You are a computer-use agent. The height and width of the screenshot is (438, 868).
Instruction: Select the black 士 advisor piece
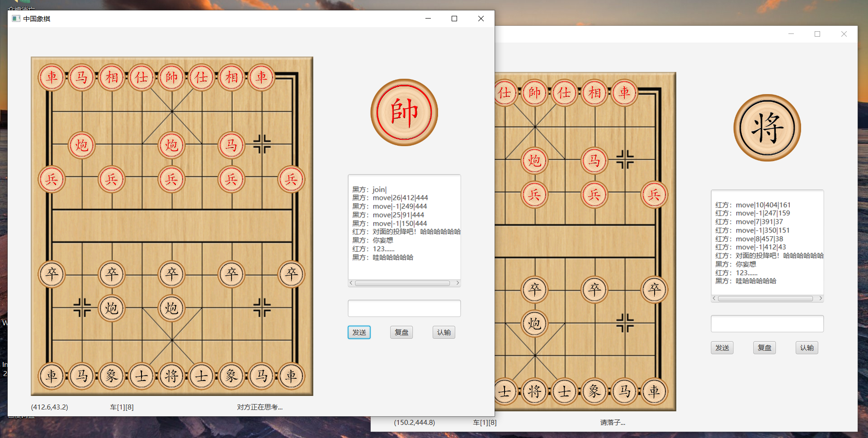point(142,376)
